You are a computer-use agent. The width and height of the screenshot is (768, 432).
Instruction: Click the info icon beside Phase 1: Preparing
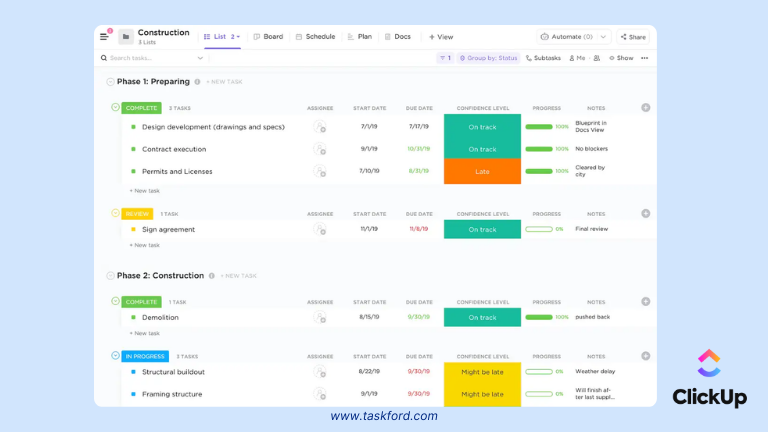tap(197, 82)
